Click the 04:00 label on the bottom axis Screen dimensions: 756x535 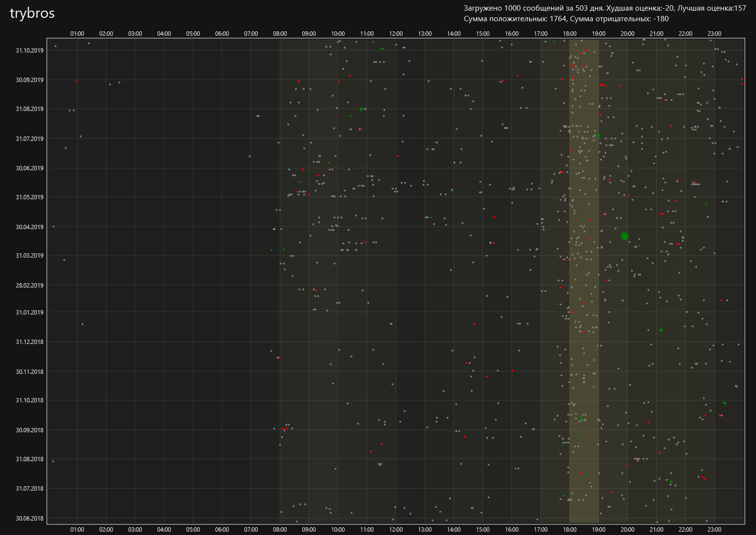point(164,529)
